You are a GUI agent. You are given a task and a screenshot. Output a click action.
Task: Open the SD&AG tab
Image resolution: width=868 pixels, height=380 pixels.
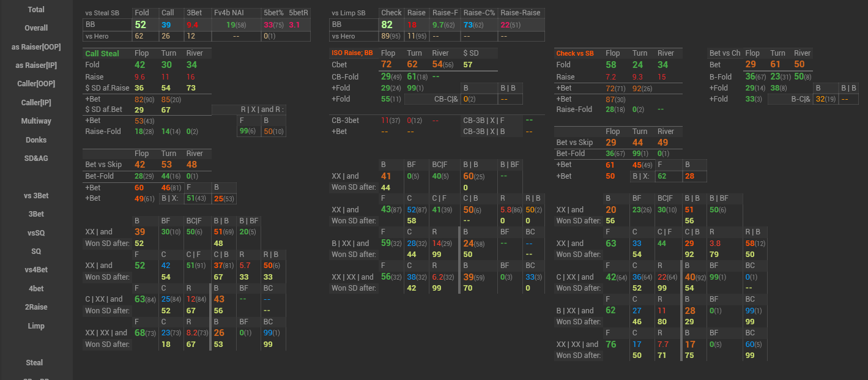coord(36,158)
